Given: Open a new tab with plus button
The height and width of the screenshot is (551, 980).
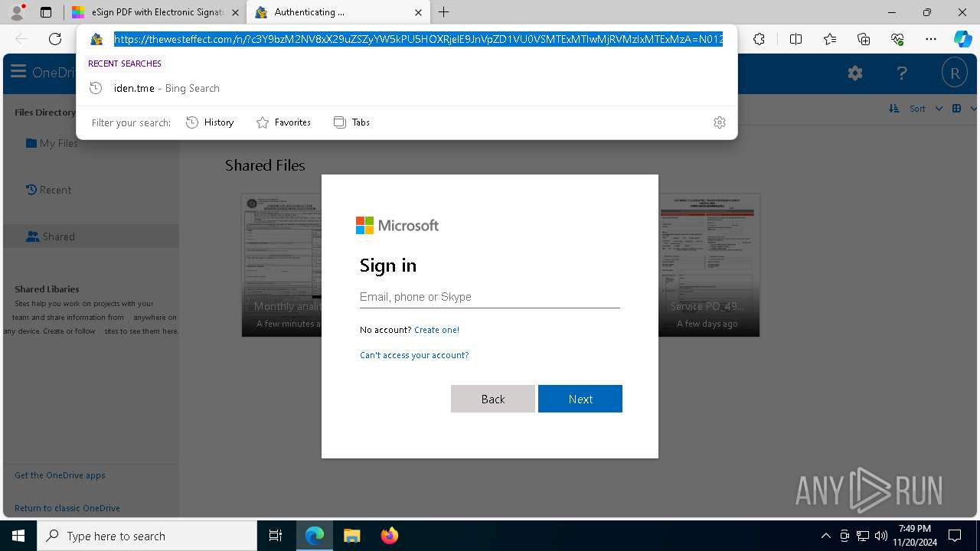Looking at the screenshot, I should 444,12.
